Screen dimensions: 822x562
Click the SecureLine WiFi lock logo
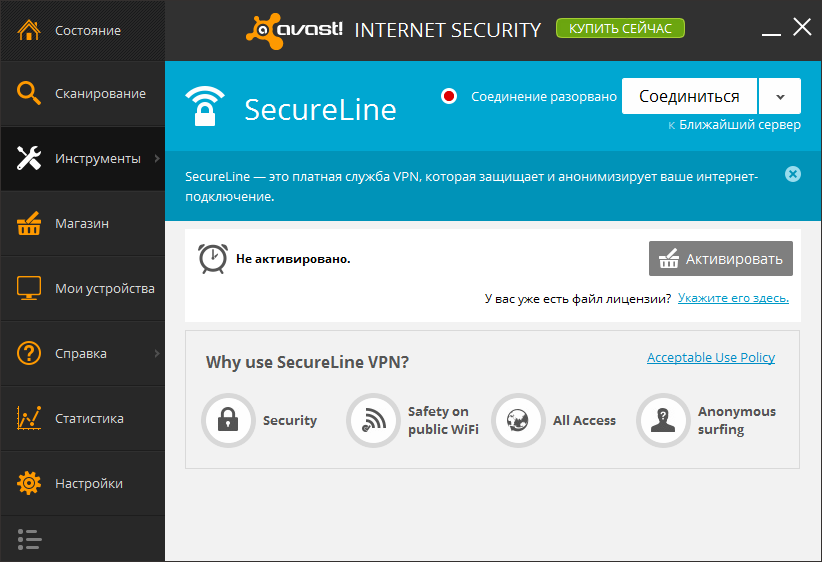(205, 105)
